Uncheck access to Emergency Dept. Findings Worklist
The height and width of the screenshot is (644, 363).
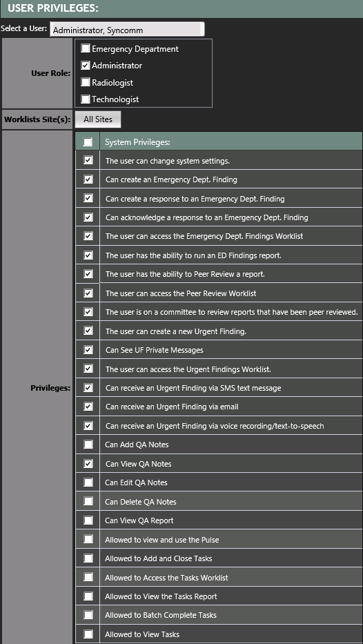click(x=88, y=236)
